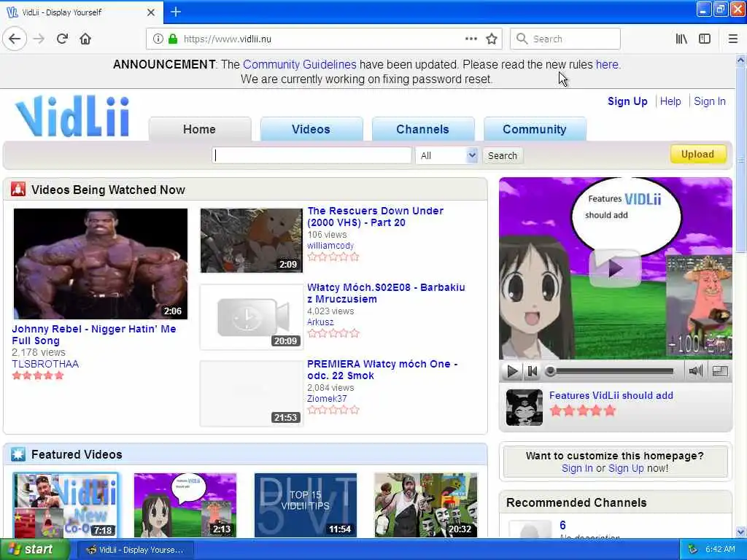
Task: Click the system tray icon beside the clock
Action: pos(693,550)
